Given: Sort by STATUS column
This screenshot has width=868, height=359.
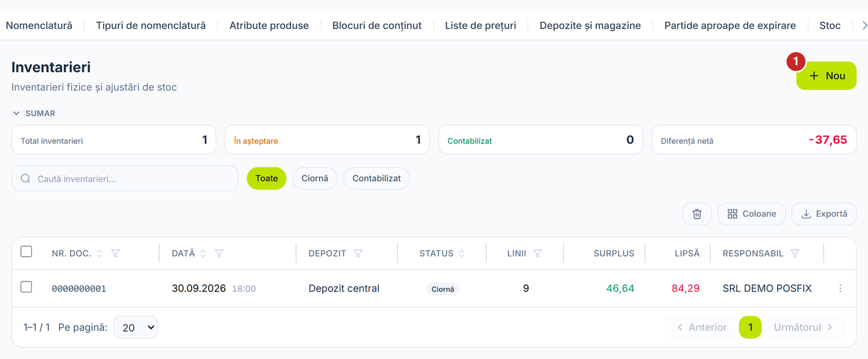Looking at the screenshot, I should [x=462, y=253].
